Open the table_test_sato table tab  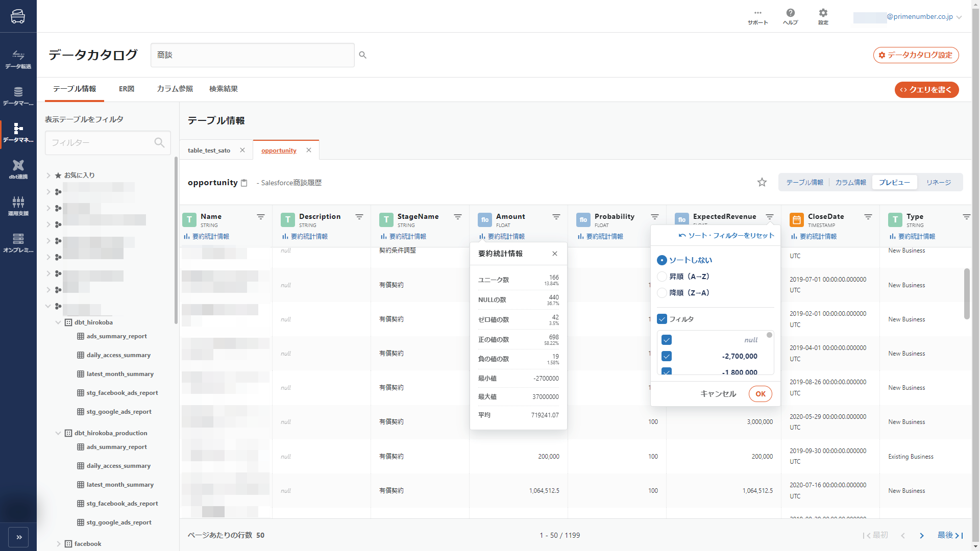(x=209, y=151)
